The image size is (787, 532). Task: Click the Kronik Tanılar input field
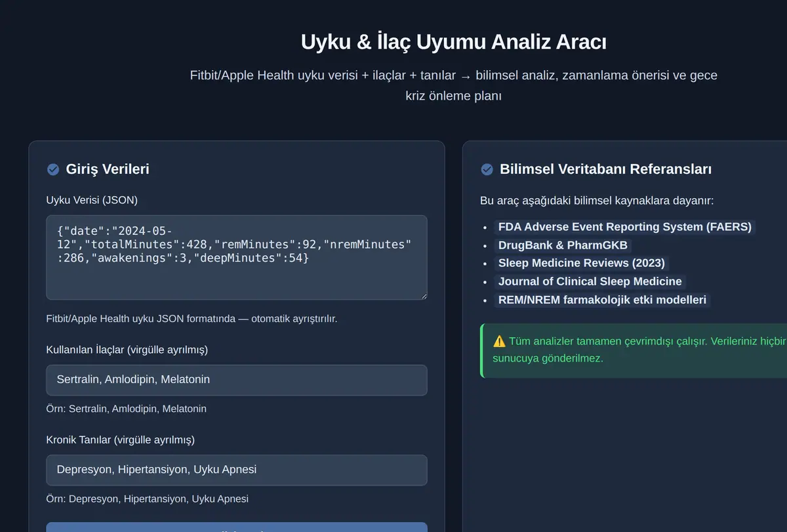(237, 470)
